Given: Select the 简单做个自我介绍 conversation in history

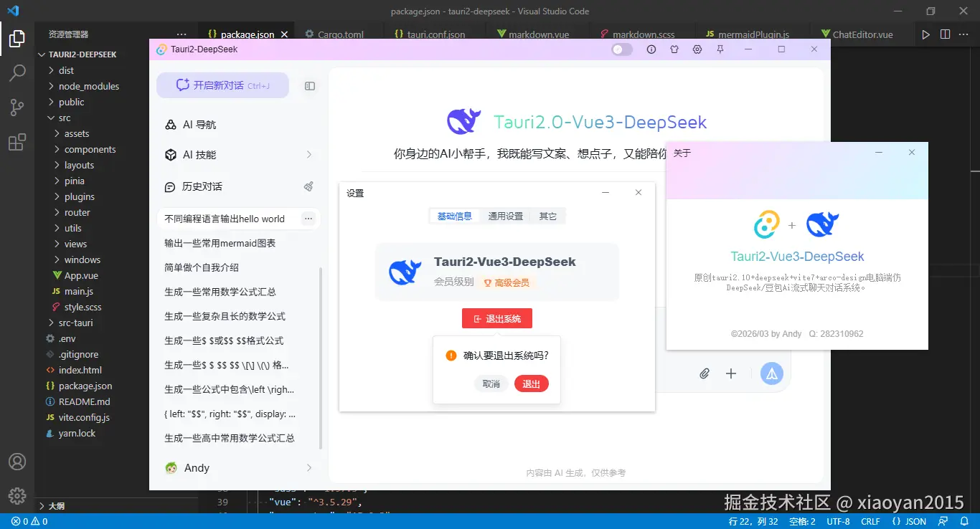Looking at the screenshot, I should (x=224, y=267).
